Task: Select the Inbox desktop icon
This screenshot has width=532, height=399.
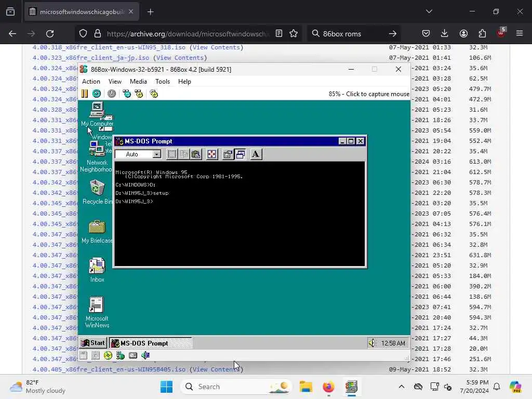Action: (x=97, y=270)
